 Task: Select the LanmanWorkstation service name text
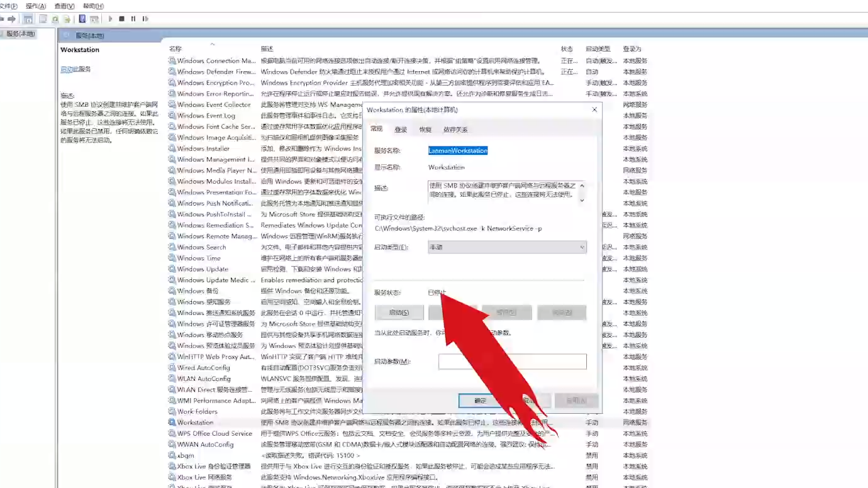pyautogui.click(x=458, y=151)
